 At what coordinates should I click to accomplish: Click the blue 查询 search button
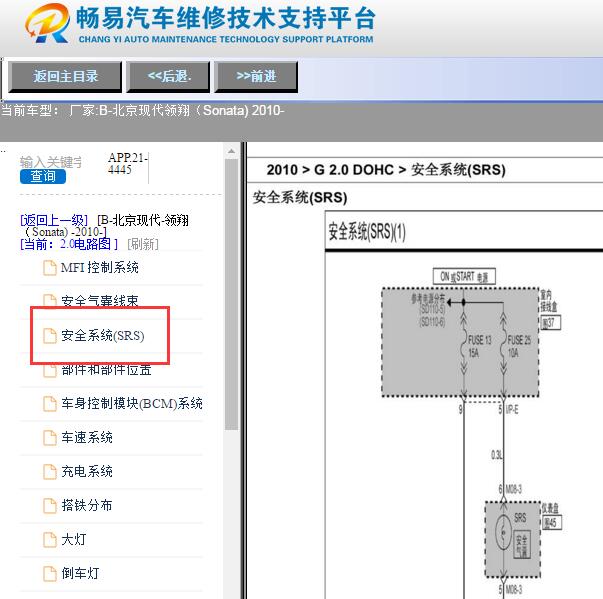tap(43, 176)
